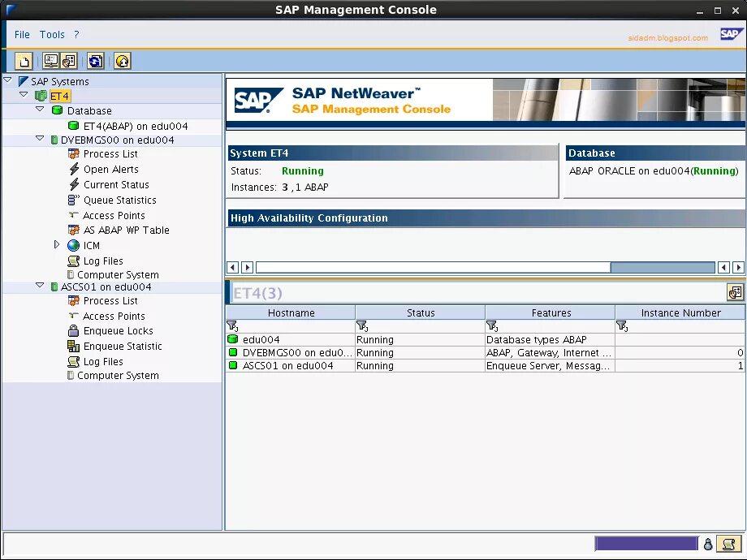
Task: Sort by Features column header
Action: (551, 312)
